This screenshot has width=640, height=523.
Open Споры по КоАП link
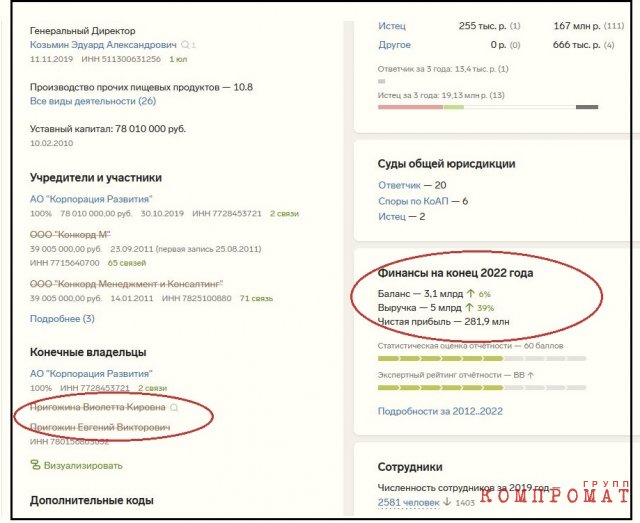tap(413, 201)
